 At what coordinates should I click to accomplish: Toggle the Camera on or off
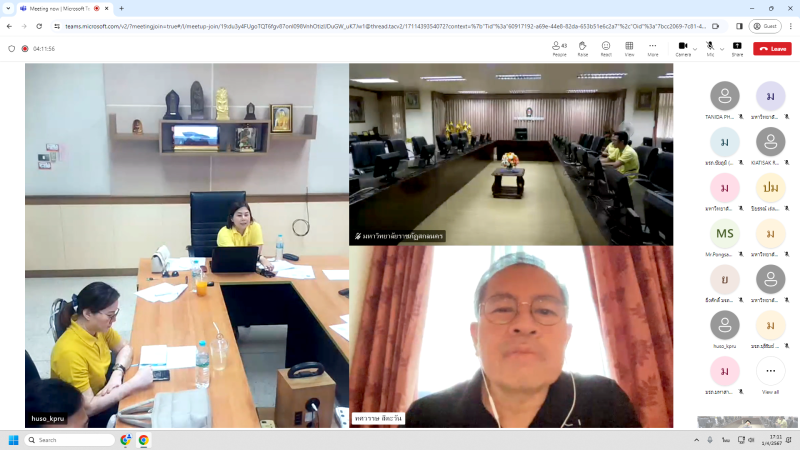click(682, 47)
